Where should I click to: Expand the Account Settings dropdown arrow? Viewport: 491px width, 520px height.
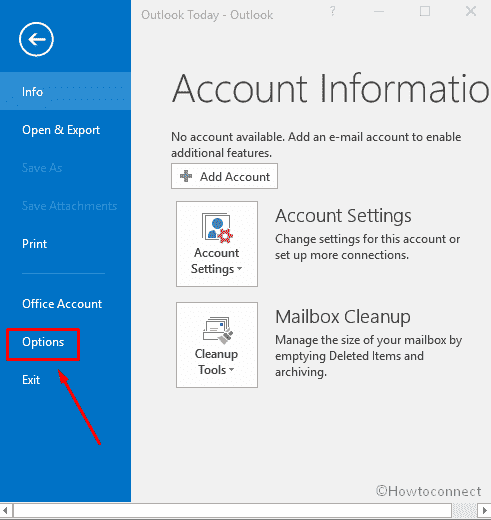coord(239,269)
